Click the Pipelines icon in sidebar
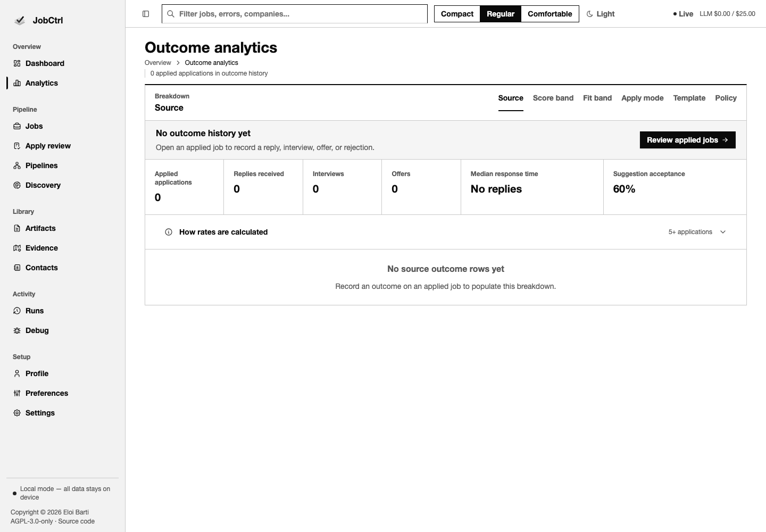 click(17, 165)
